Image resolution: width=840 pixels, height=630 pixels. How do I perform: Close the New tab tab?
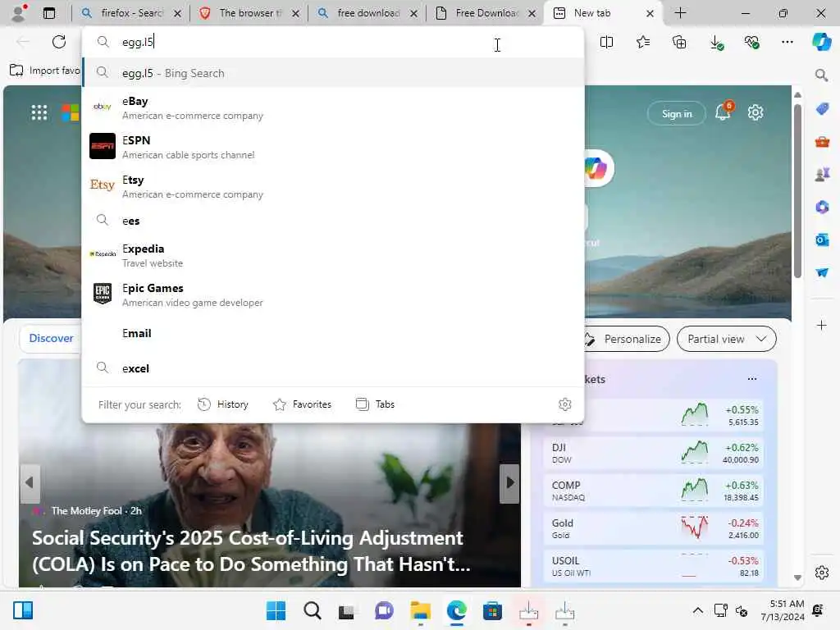650,13
